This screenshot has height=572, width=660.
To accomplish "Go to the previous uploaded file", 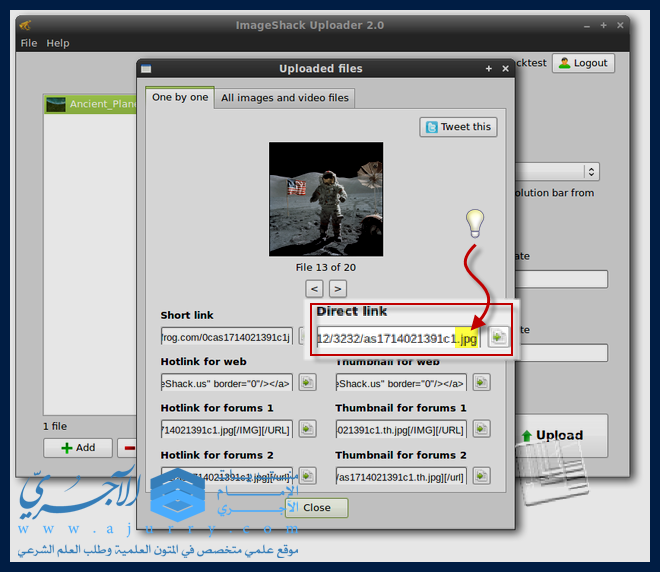I will [314, 288].
